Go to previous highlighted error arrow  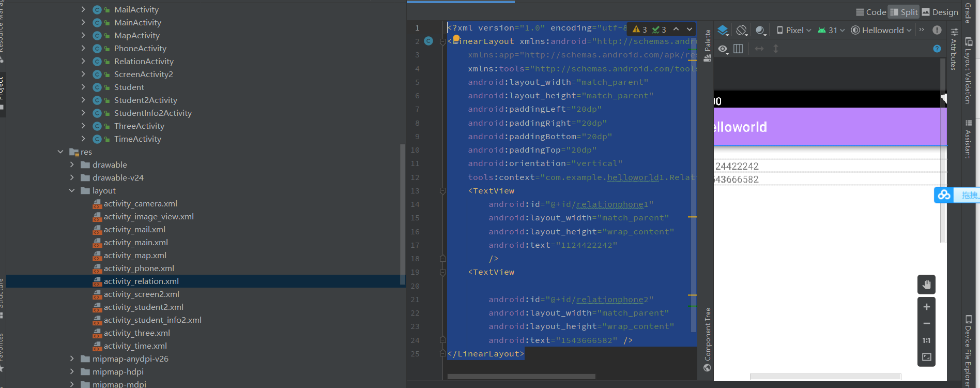676,29
